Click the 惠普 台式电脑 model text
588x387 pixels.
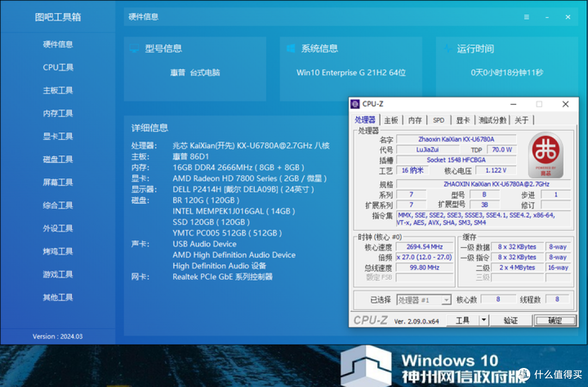coord(195,72)
